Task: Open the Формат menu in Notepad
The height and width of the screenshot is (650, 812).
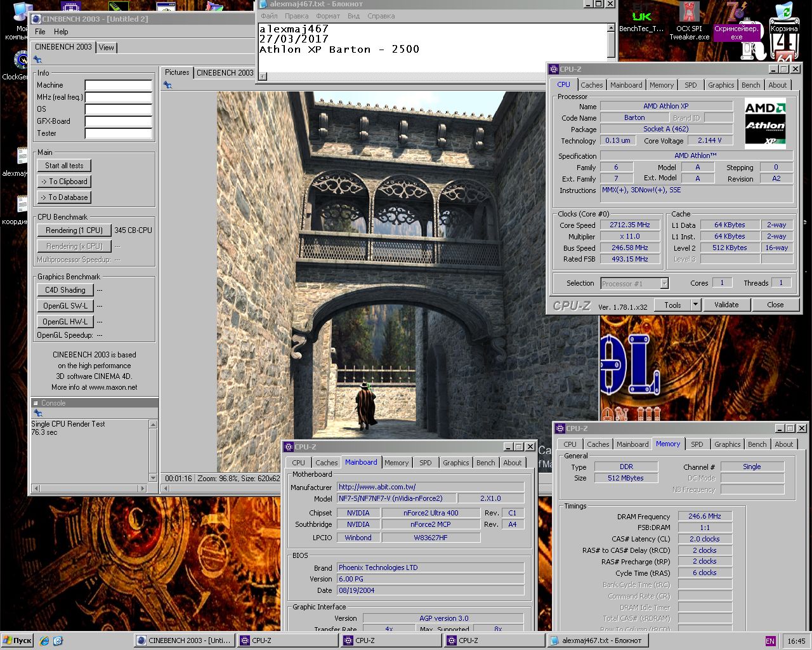Action: [x=328, y=16]
